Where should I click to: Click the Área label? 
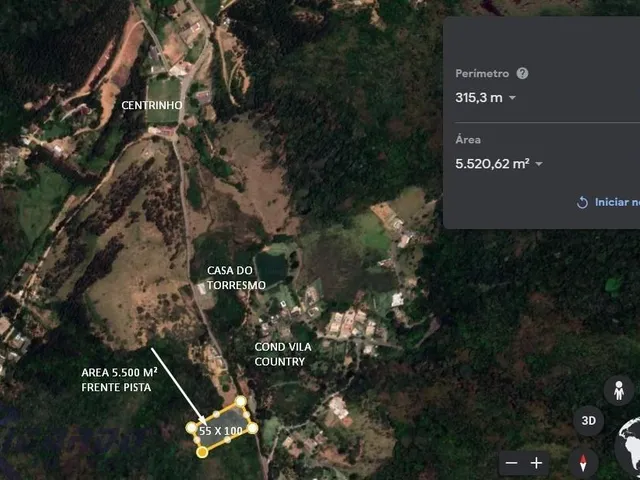pyautogui.click(x=468, y=140)
